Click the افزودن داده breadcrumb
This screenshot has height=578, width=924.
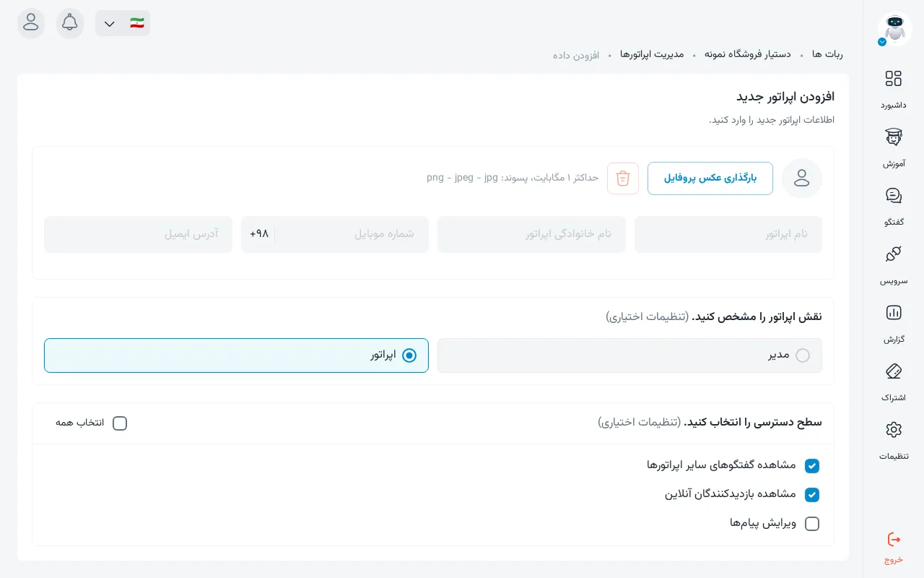tap(576, 55)
